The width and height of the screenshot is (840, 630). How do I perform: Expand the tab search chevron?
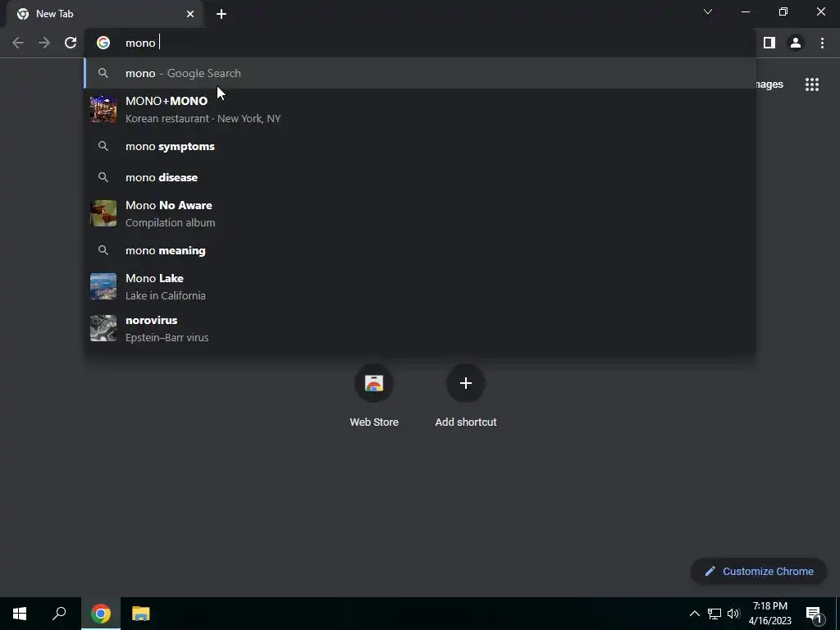(708, 11)
